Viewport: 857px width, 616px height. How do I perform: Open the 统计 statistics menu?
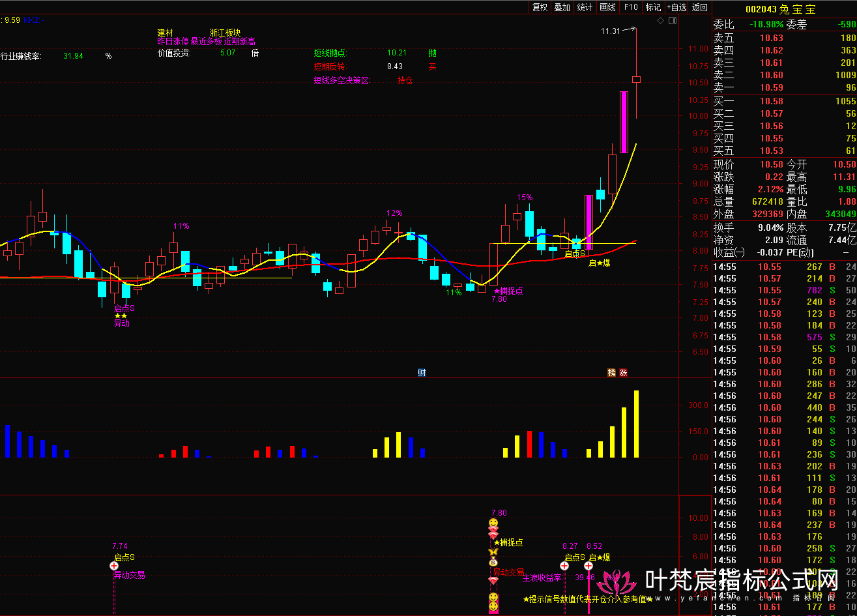click(585, 7)
